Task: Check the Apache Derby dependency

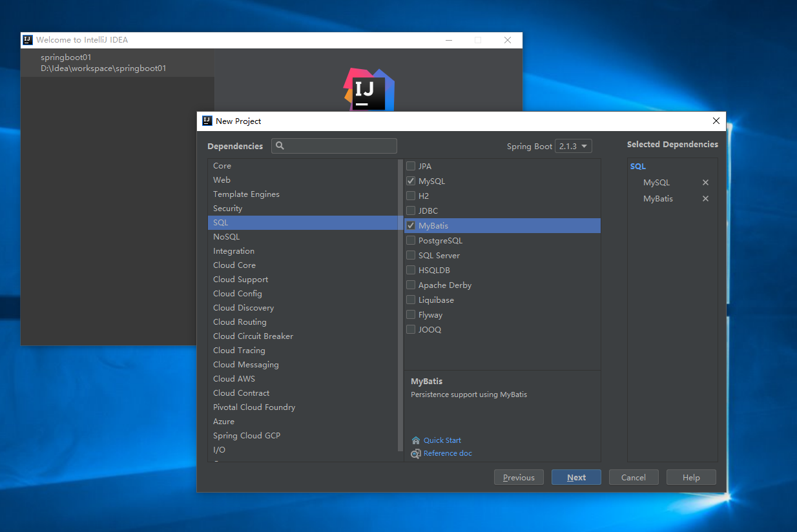Action: (411, 285)
